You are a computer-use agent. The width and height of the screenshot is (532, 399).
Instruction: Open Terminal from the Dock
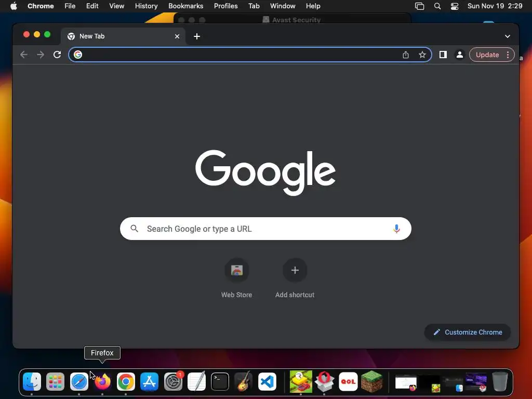tap(220, 381)
